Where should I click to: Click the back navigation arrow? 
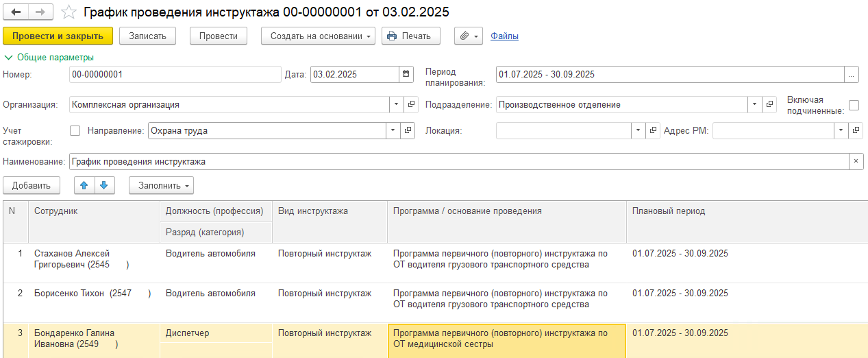point(16,12)
